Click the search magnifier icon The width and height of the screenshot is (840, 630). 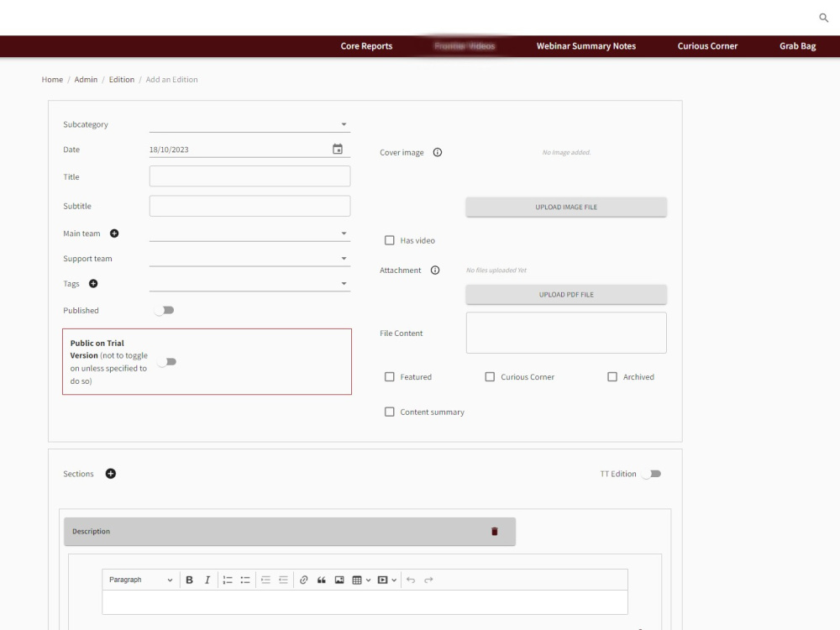click(823, 18)
